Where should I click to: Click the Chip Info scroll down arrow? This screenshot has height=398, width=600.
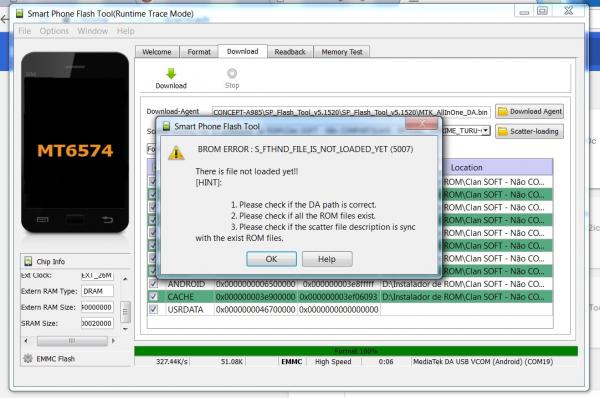tap(125, 329)
